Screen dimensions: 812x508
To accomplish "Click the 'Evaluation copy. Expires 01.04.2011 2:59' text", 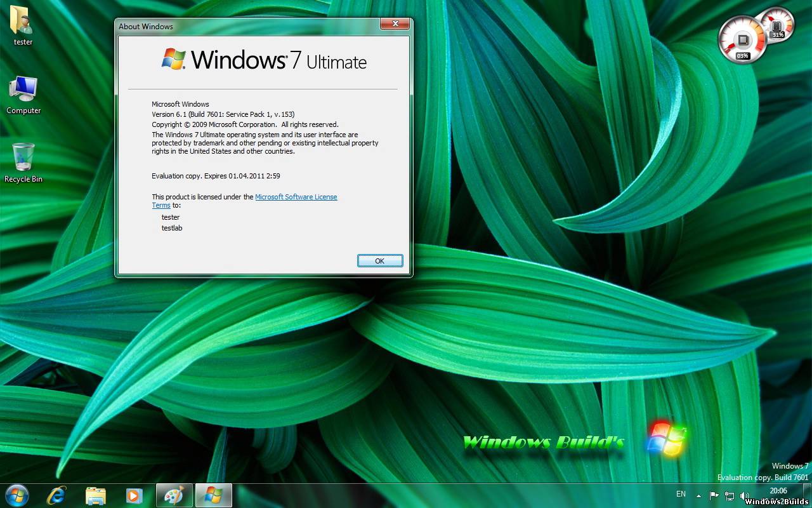I will click(x=216, y=176).
